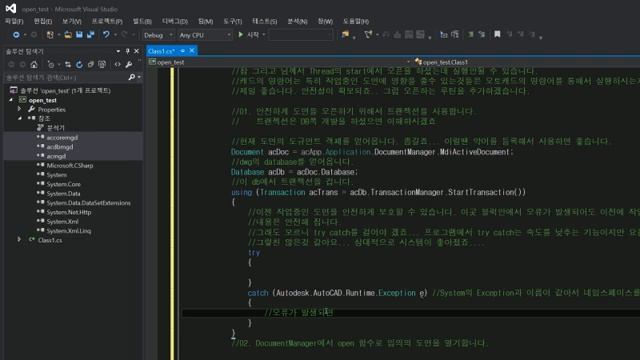Click the New Project toolbar icon
The image size is (640, 360).
coord(50,35)
